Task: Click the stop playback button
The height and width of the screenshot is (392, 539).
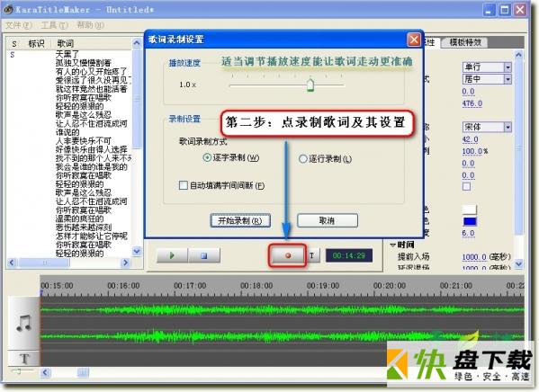Action: (204, 255)
